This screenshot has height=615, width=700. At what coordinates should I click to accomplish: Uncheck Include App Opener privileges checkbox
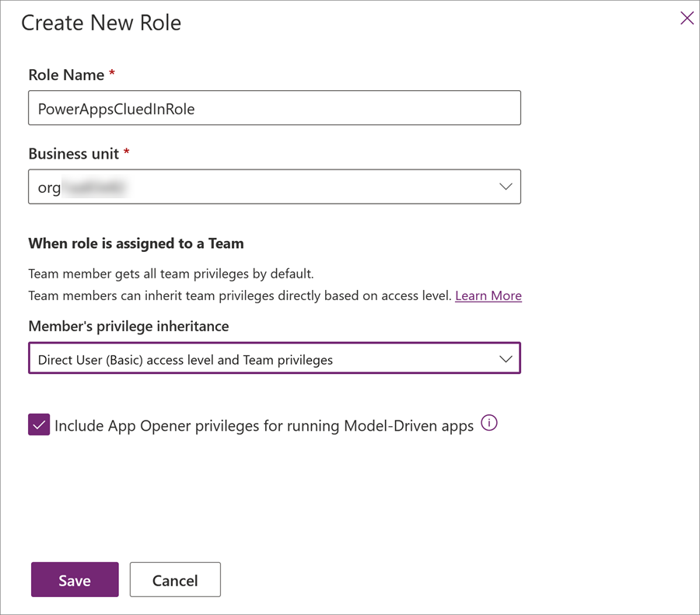39,425
